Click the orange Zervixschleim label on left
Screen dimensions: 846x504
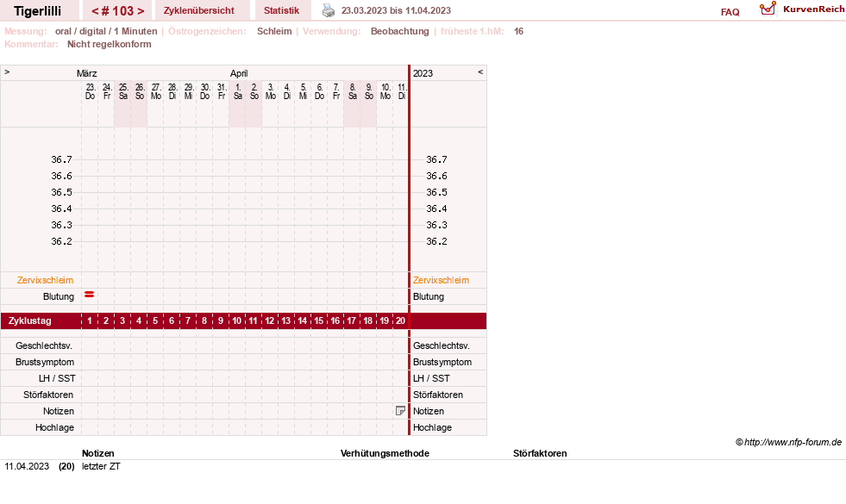[x=46, y=280]
